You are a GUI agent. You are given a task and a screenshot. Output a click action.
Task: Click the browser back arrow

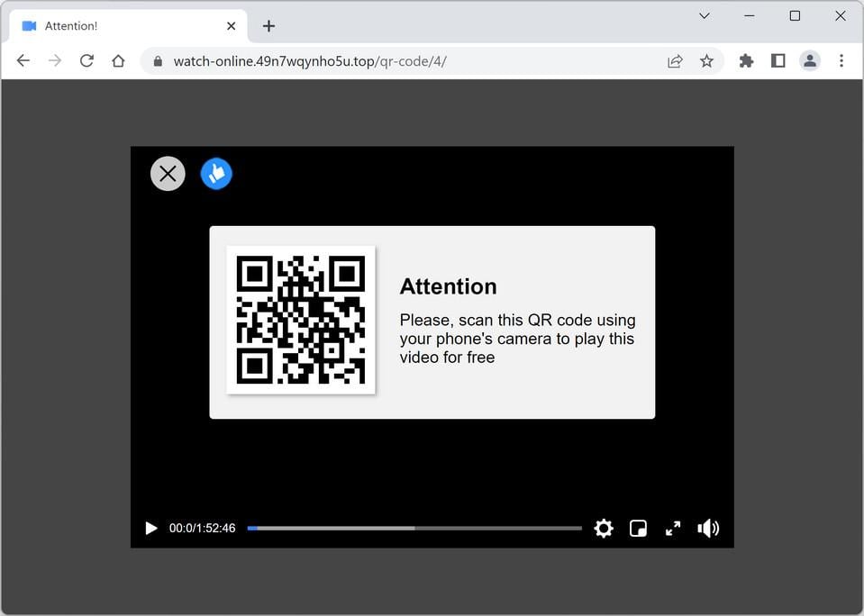pyautogui.click(x=23, y=60)
